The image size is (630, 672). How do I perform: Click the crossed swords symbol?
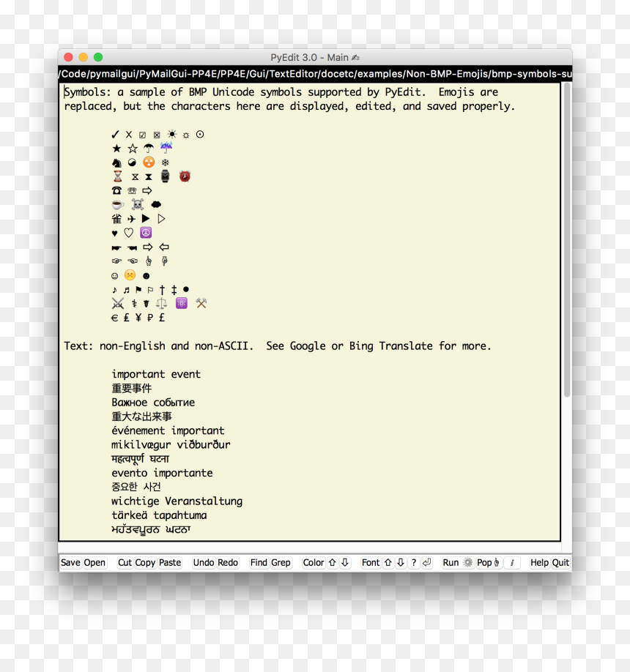pos(117,304)
